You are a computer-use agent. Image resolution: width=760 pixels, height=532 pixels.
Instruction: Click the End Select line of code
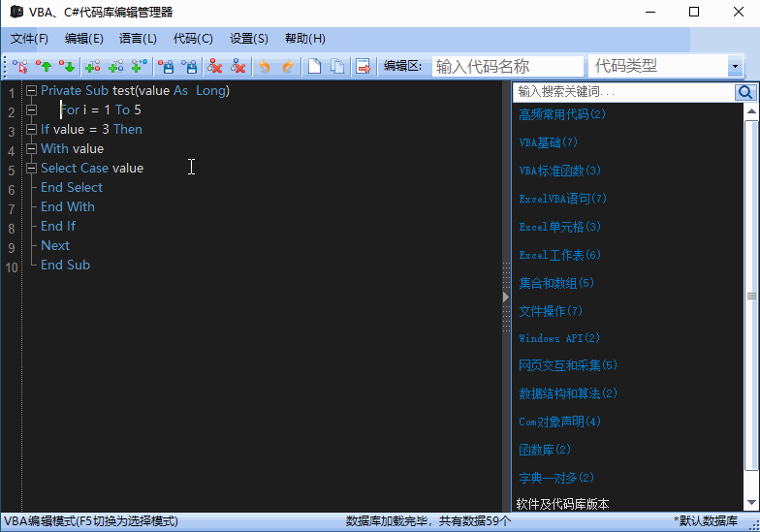coord(72,188)
